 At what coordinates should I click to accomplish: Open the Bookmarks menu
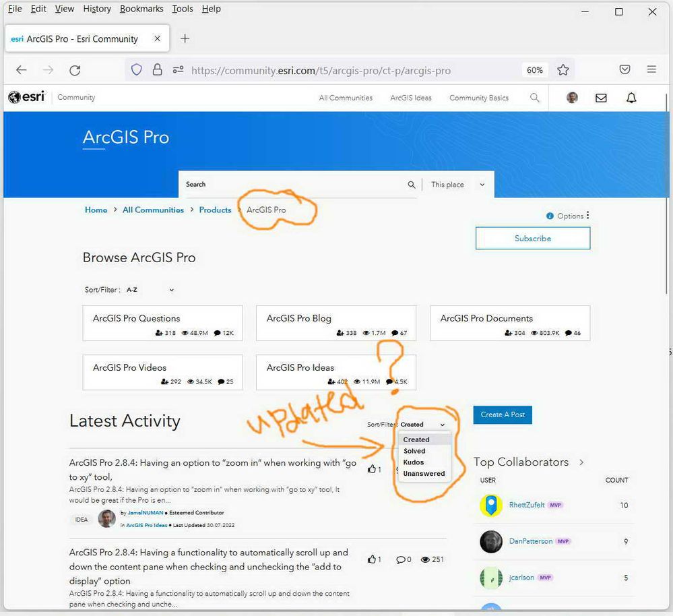pos(141,9)
